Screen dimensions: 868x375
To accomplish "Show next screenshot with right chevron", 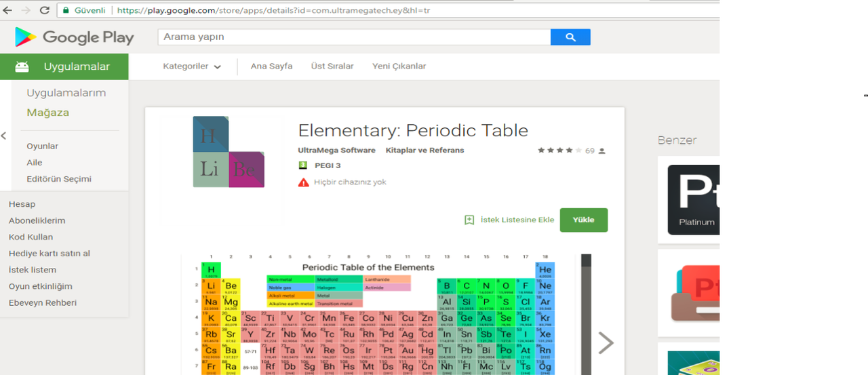I will pyautogui.click(x=606, y=343).
